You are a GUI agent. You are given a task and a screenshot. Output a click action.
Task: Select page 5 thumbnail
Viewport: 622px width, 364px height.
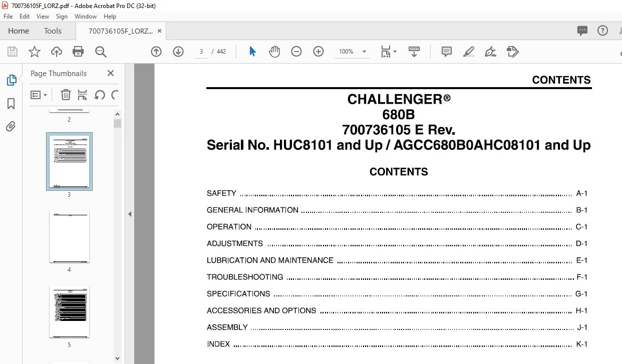[x=69, y=311]
